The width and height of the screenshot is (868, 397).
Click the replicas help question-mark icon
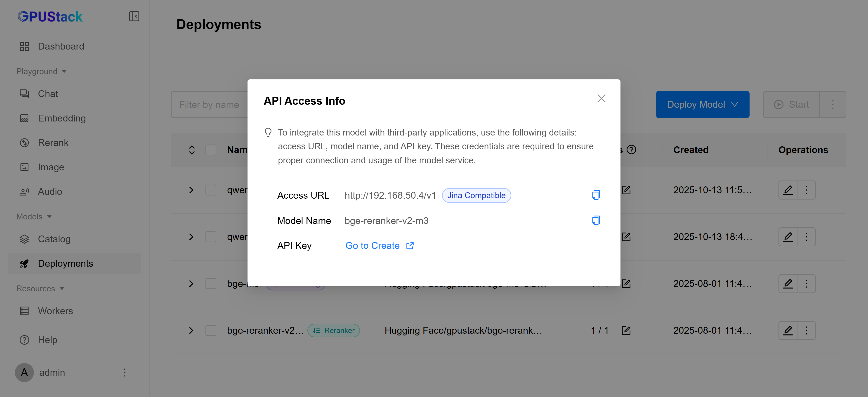pyautogui.click(x=631, y=150)
